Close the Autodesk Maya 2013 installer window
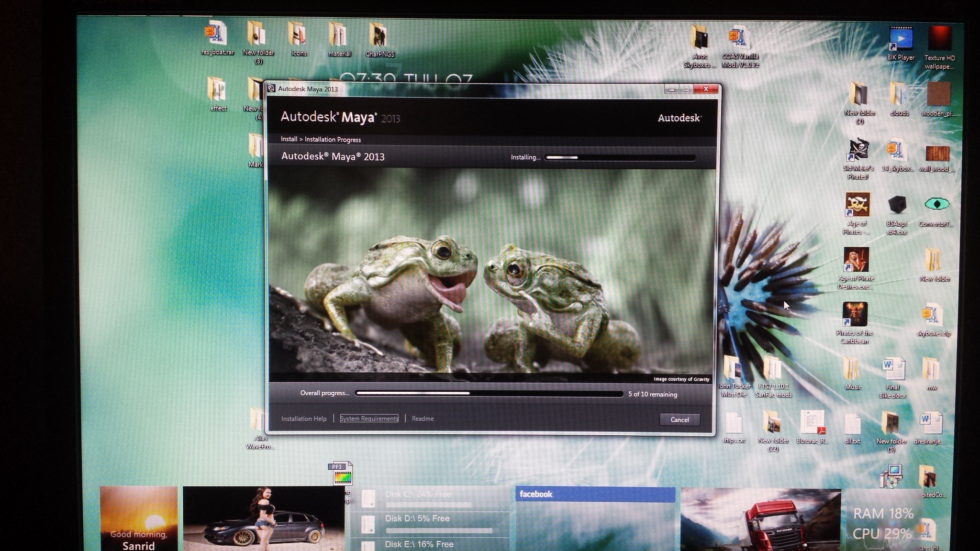The image size is (980, 551). (705, 89)
